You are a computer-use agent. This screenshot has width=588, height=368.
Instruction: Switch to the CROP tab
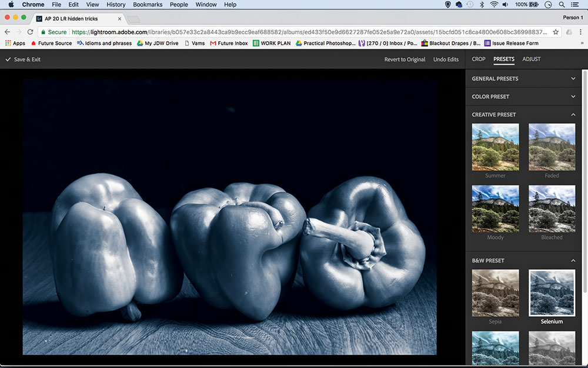[x=479, y=59]
